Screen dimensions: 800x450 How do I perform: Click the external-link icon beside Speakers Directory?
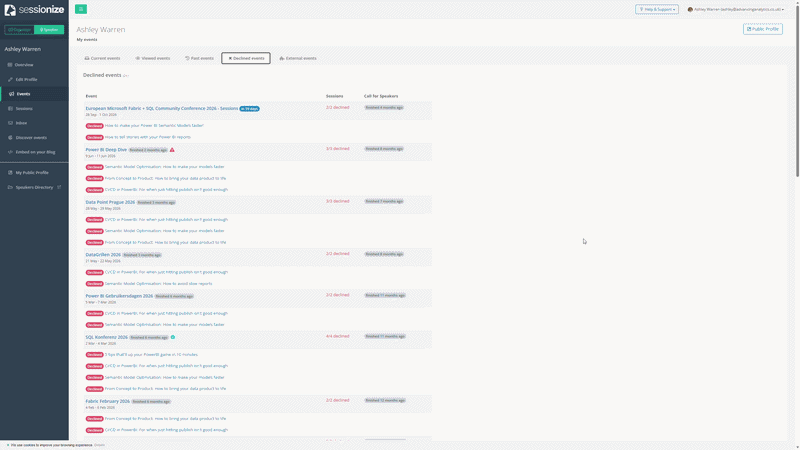point(59,187)
